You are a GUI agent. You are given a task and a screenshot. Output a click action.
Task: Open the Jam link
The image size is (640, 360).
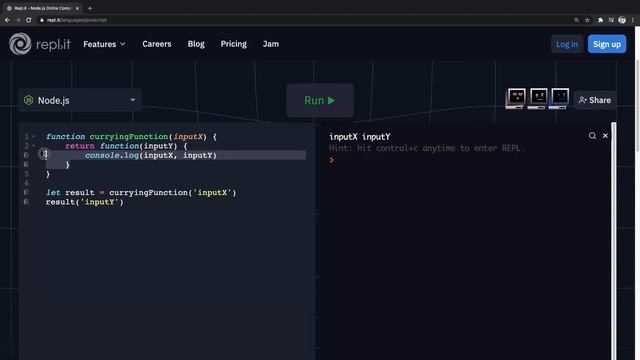tap(271, 44)
